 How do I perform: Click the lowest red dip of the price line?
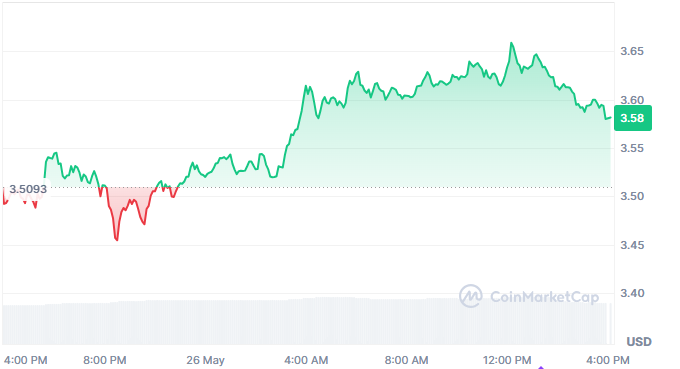coord(117,239)
